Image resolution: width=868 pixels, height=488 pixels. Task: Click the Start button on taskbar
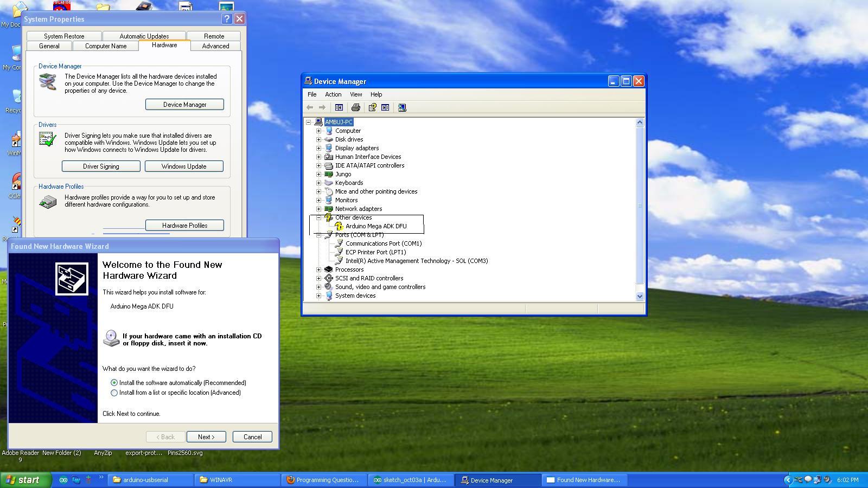[x=25, y=480]
